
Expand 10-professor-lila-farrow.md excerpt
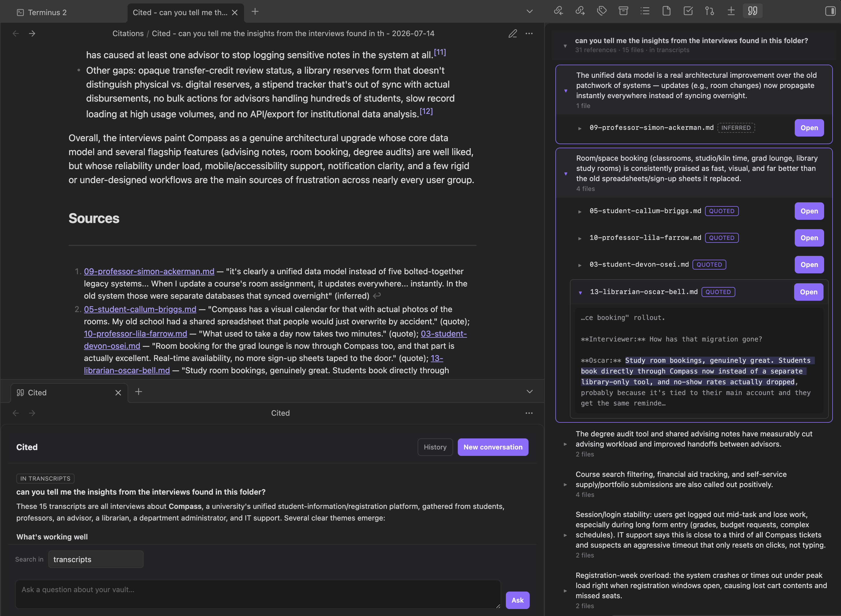(580, 238)
